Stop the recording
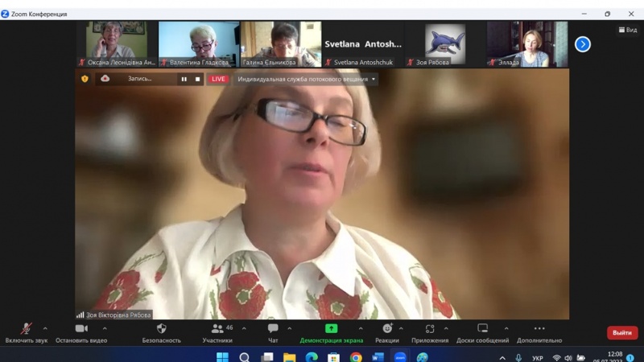The width and height of the screenshot is (644, 362). click(x=197, y=80)
